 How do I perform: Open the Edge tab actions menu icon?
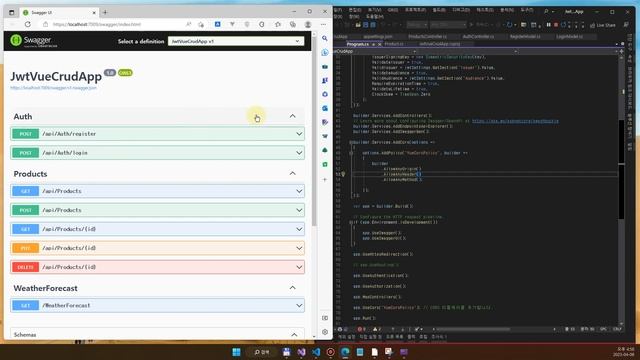point(11,13)
